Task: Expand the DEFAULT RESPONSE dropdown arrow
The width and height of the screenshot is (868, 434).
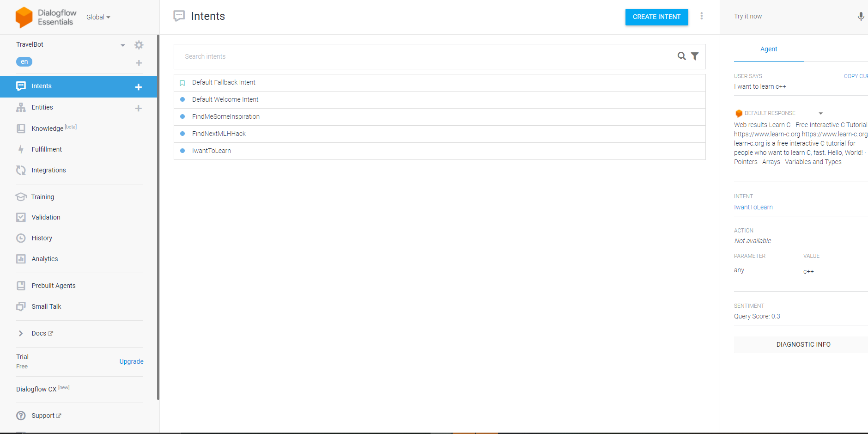Action: click(821, 113)
